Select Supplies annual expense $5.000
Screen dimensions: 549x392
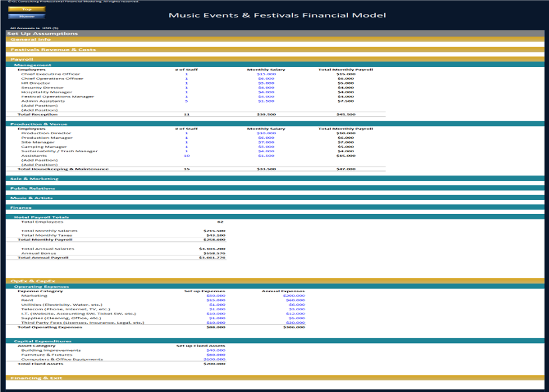(297, 318)
